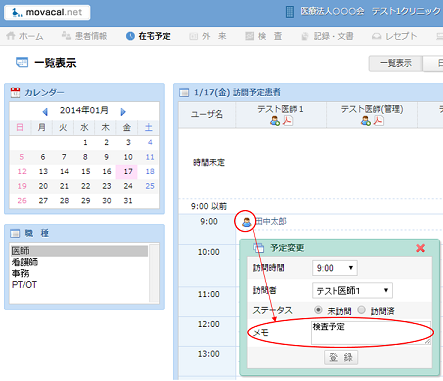The height and width of the screenshot is (381, 443).
Task: Select January 1 in calendar
Action: pos(85,142)
